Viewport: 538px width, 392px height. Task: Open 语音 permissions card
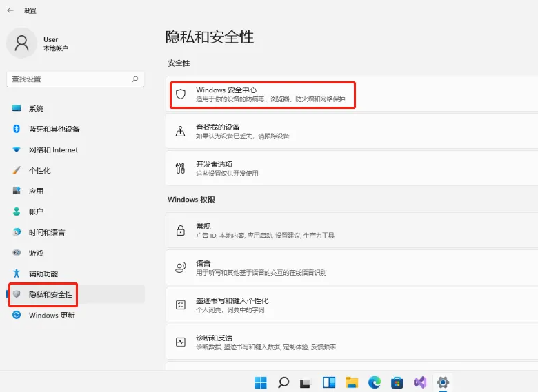point(352,267)
